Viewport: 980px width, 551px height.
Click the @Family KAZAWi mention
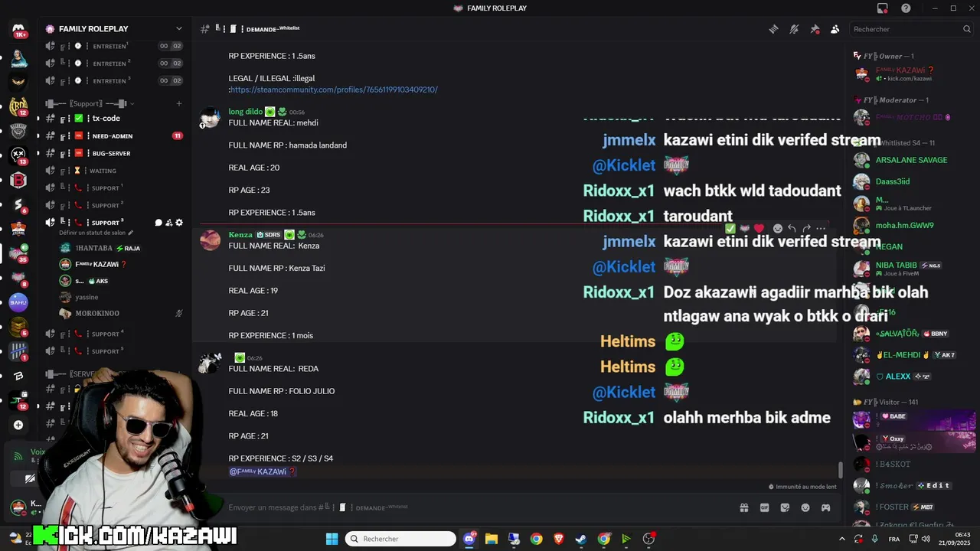pyautogui.click(x=262, y=471)
